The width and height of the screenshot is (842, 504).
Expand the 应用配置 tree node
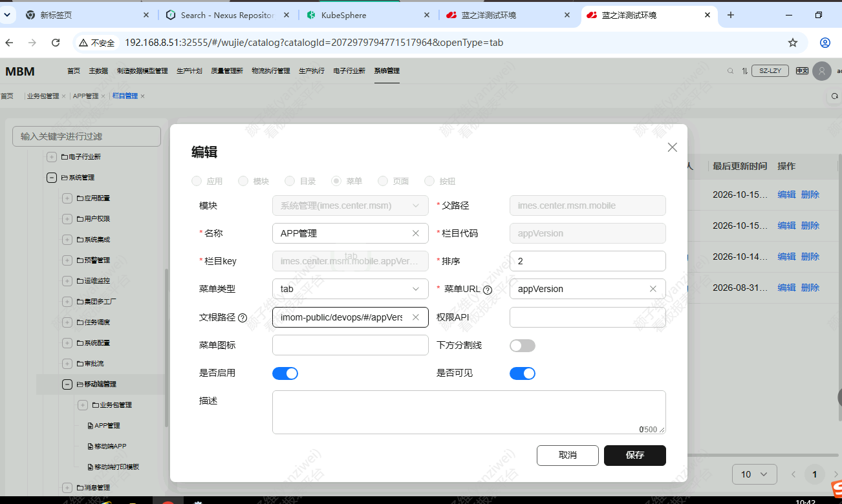coord(67,198)
